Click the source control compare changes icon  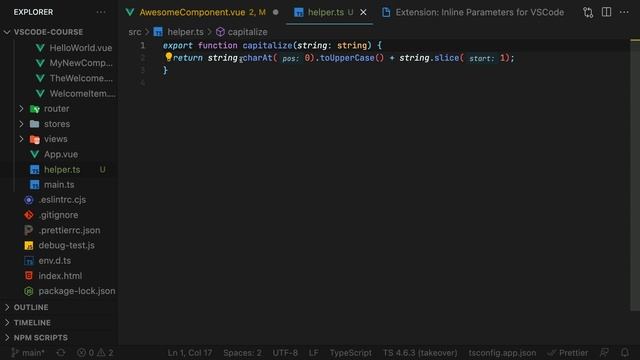pos(588,12)
